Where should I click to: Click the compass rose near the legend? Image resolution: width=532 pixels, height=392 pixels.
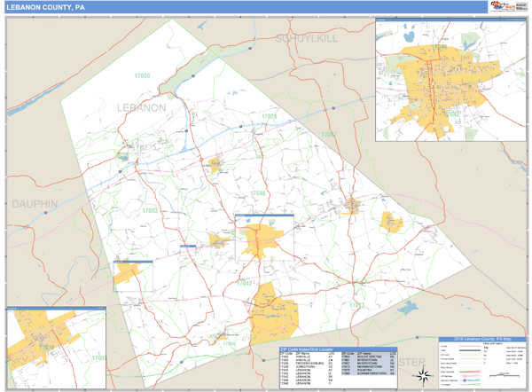(x=423, y=376)
